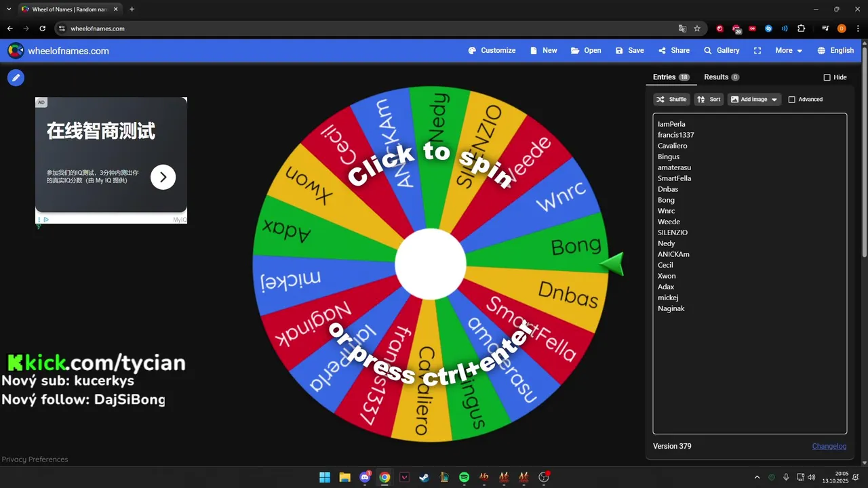Open a new browser tab
Viewport: 868px width, 488px height.
pyautogui.click(x=132, y=9)
